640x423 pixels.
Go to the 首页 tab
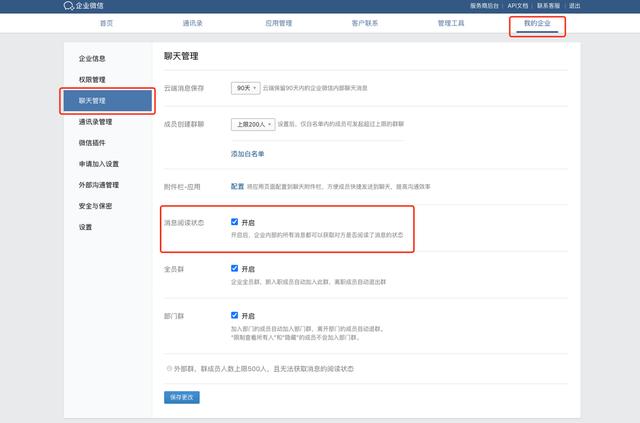(x=107, y=22)
